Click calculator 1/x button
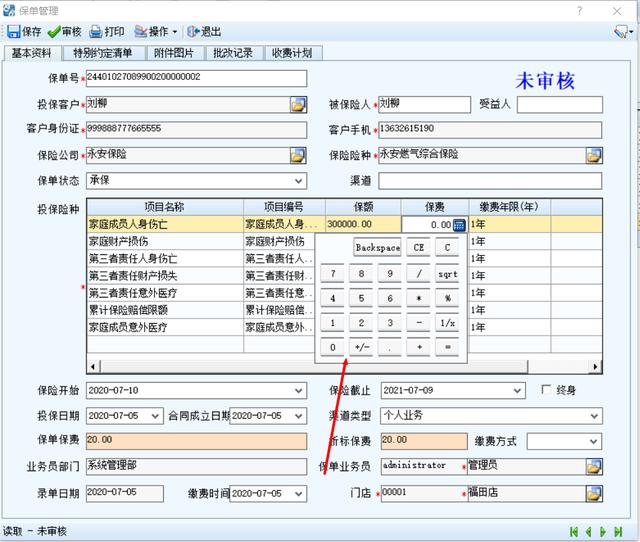This screenshot has height=542, width=640. 447,323
